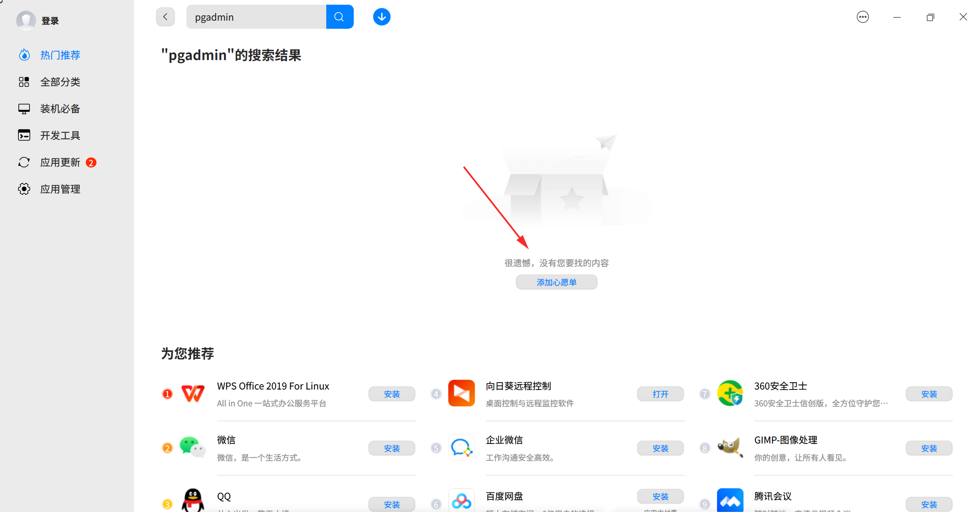Open the 360安全卫士 title text
Screen dimensions: 980x512
(781, 386)
